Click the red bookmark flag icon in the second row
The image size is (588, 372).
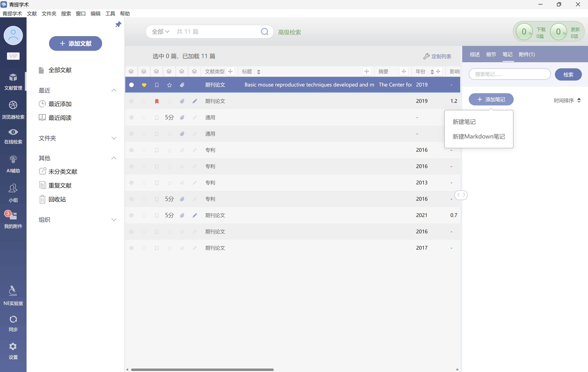point(157,101)
